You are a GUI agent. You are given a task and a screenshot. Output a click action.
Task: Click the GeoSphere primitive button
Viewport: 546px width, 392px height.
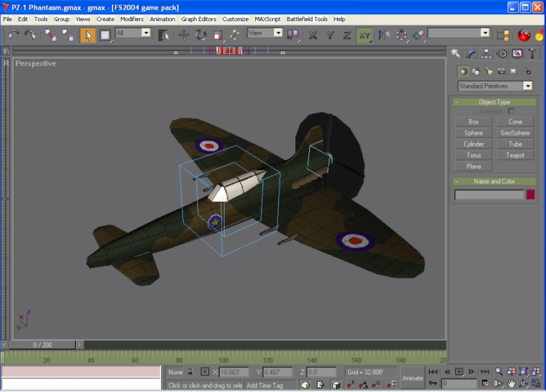point(515,133)
